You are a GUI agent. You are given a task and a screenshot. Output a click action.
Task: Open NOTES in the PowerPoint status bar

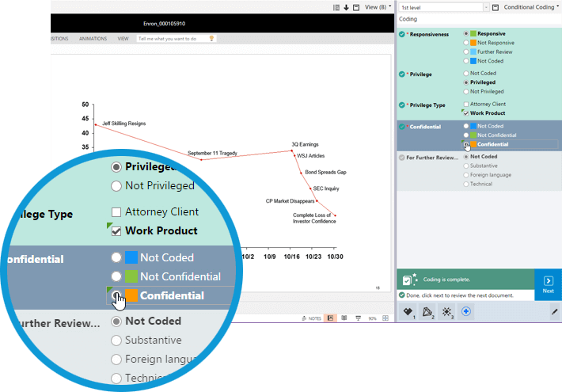(x=311, y=318)
